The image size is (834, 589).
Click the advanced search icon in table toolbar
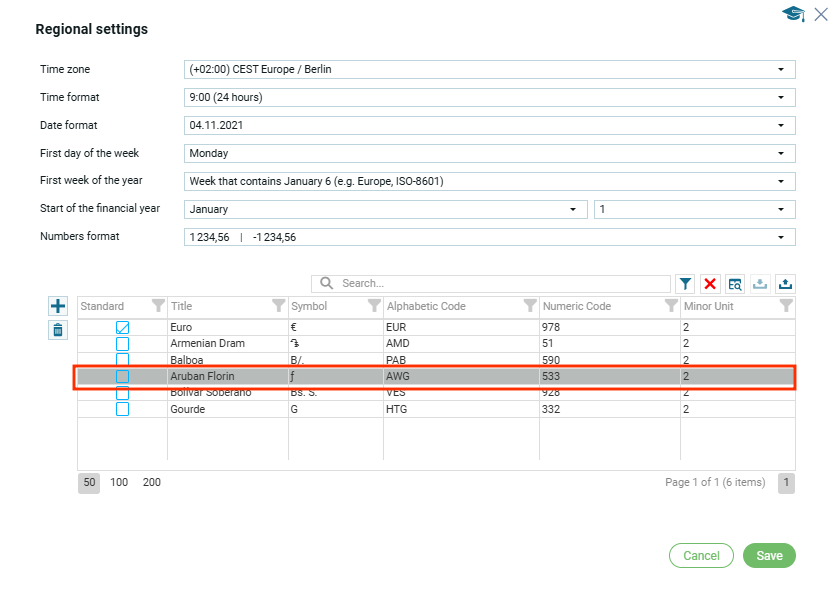[x=735, y=284]
